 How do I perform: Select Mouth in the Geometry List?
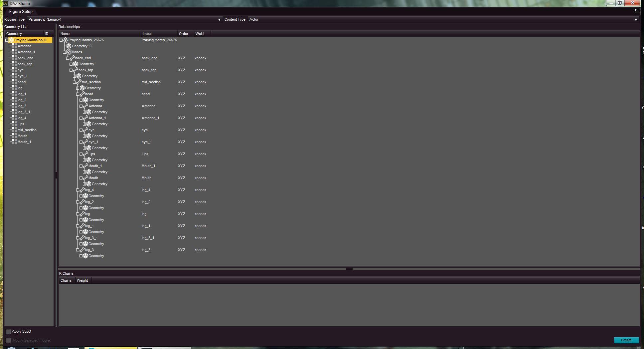[23, 136]
